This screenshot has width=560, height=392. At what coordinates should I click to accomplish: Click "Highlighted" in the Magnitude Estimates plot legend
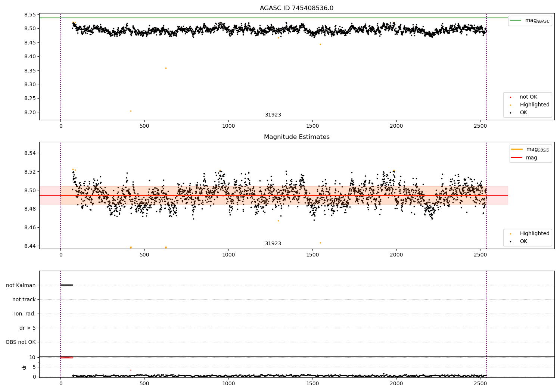(x=535, y=234)
